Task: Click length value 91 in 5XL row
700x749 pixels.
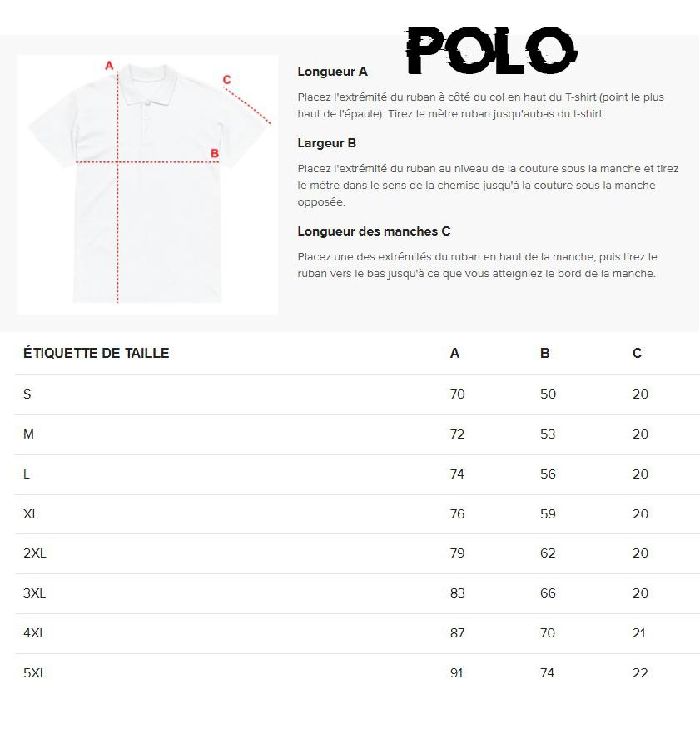Action: click(456, 673)
